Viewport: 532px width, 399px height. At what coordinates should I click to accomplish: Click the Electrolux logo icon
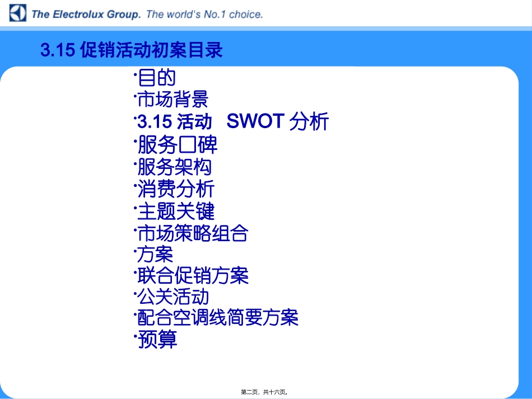[18, 13]
